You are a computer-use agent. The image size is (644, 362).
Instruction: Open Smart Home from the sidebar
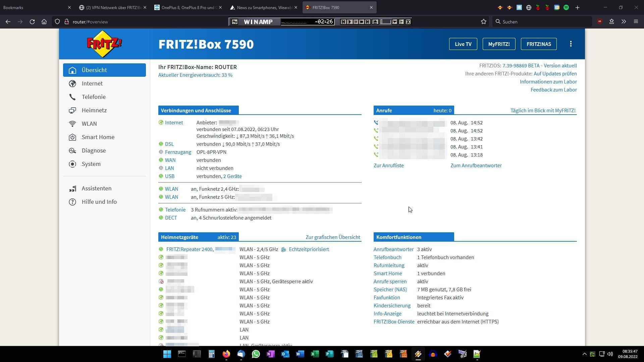tap(98, 137)
